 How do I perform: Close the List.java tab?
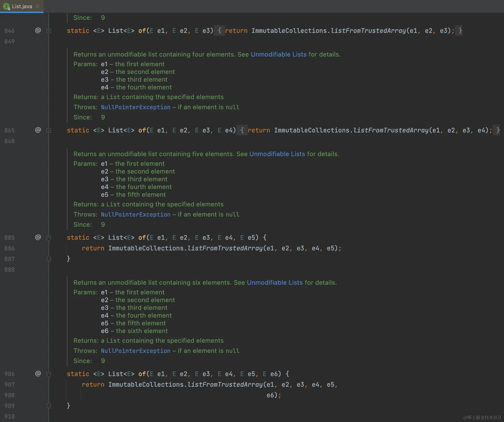click(38, 7)
